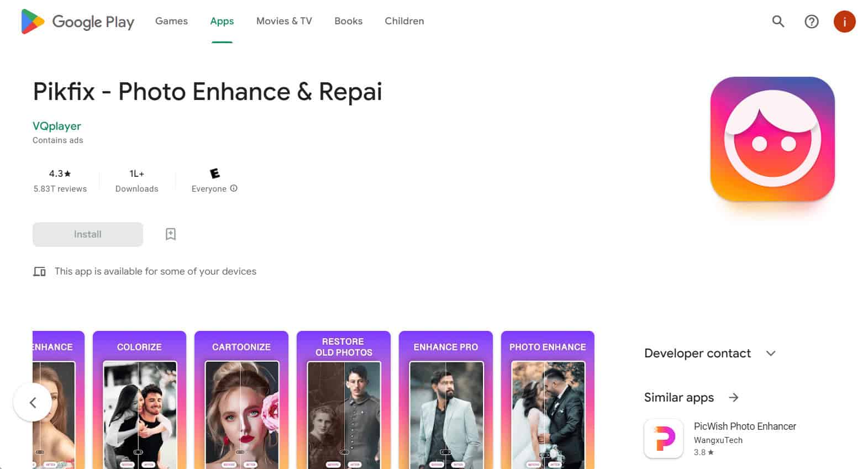Click the Everyone rating info icon

click(x=234, y=188)
